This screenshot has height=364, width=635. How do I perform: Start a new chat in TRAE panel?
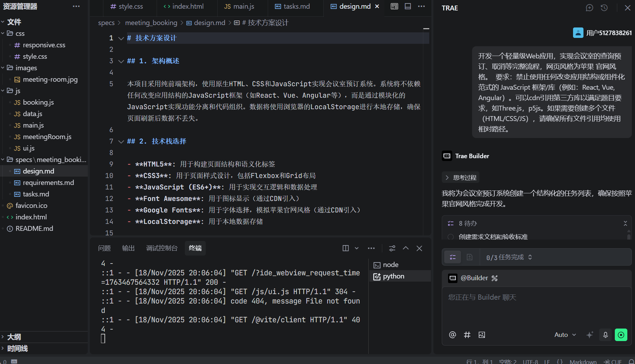pos(589,8)
